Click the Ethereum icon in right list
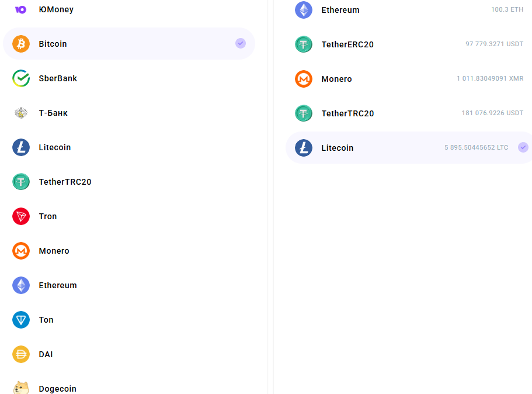Screen dimensions: 532x394 click(304, 10)
